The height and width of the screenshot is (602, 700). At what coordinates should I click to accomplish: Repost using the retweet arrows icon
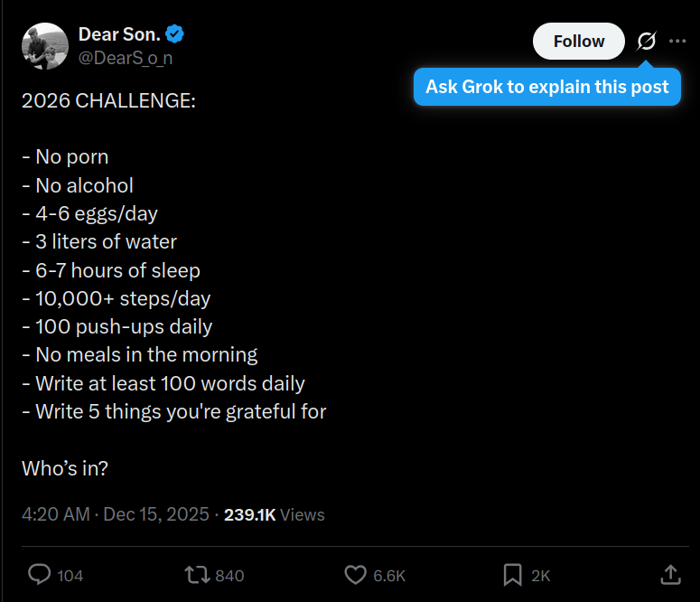pos(195,575)
